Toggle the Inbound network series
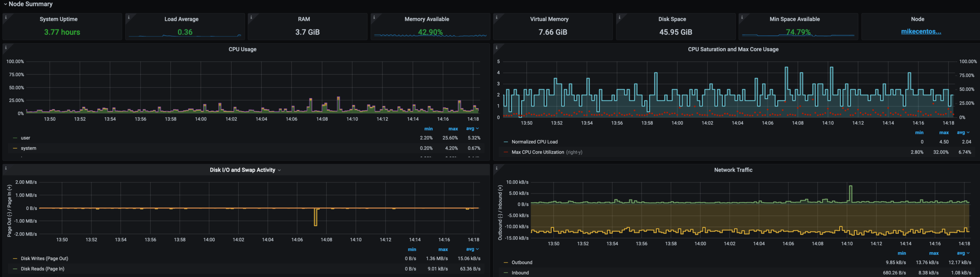The width and height of the screenshot is (980, 277). coord(520,273)
